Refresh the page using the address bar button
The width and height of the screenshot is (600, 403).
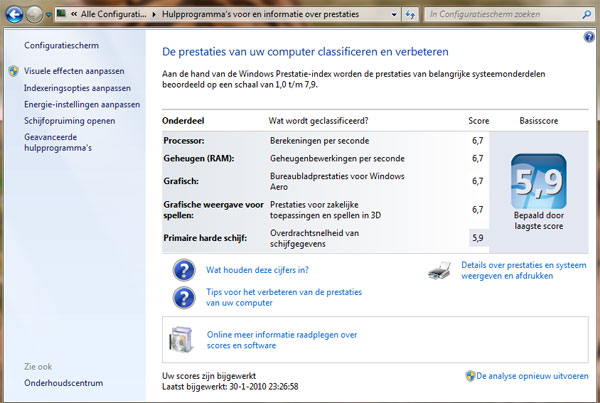(x=410, y=15)
